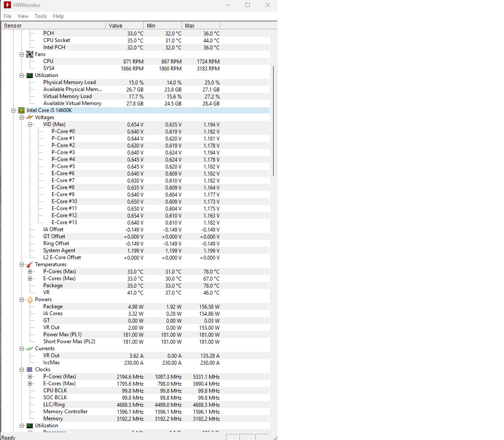The height and width of the screenshot is (440, 504).
Task: Collapse the Powers node
Action: (x=21, y=299)
